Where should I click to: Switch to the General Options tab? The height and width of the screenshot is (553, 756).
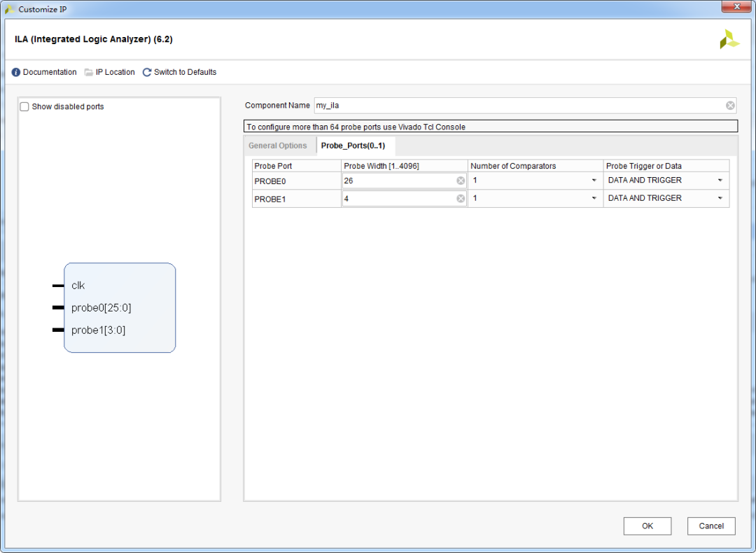(278, 146)
